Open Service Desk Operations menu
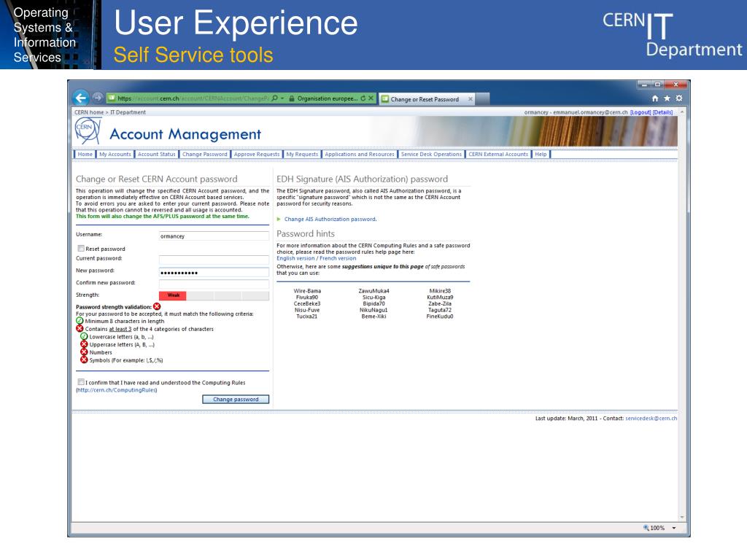The image size is (747, 560). click(431, 155)
